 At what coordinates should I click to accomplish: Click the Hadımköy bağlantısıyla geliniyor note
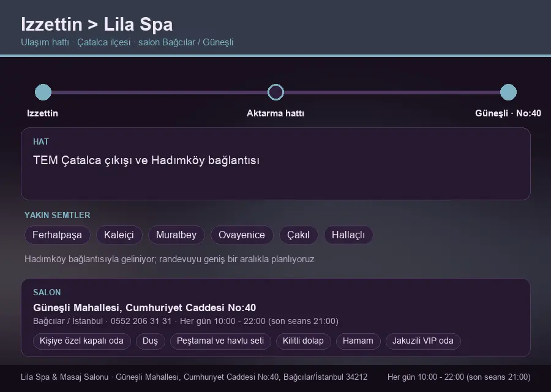[x=170, y=259]
